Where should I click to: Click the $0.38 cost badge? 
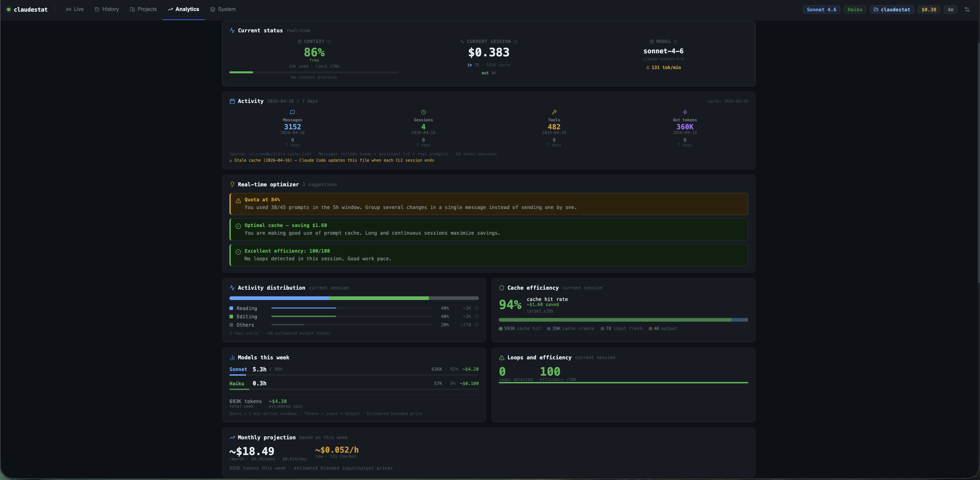click(929, 10)
